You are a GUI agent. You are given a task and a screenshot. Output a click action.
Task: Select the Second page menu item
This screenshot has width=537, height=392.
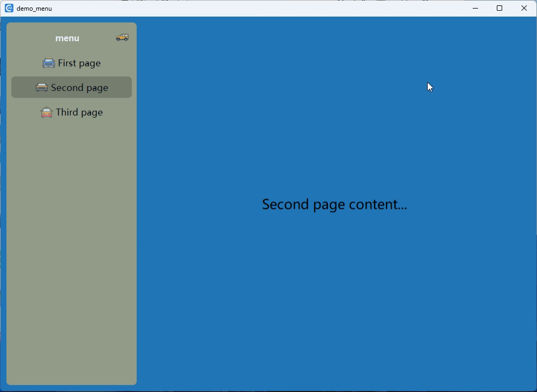[x=72, y=87]
